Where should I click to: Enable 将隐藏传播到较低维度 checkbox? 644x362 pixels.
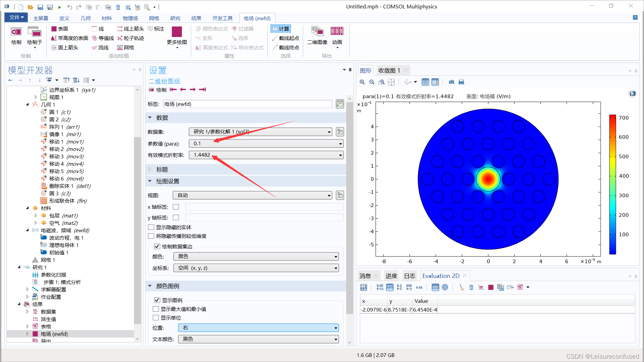tap(151, 236)
